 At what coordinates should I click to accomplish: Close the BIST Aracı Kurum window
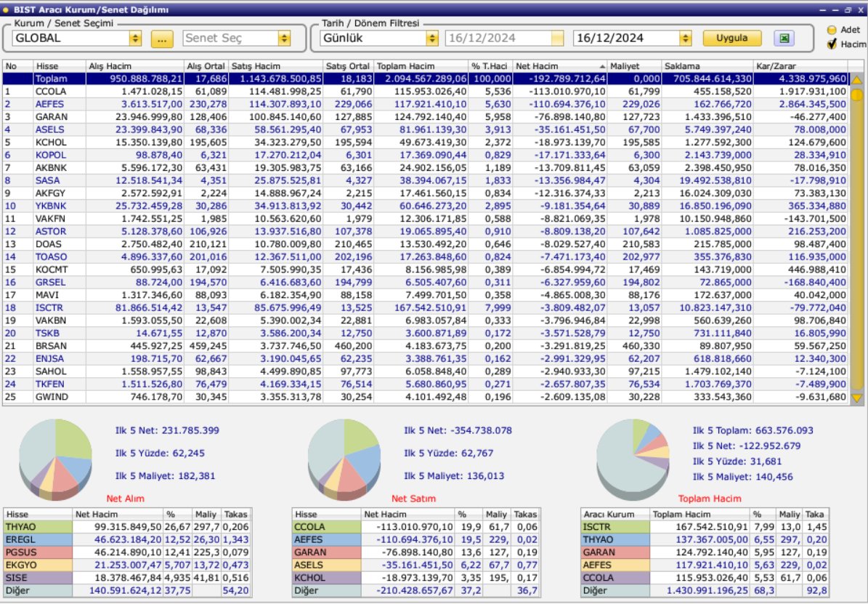tap(860, 10)
